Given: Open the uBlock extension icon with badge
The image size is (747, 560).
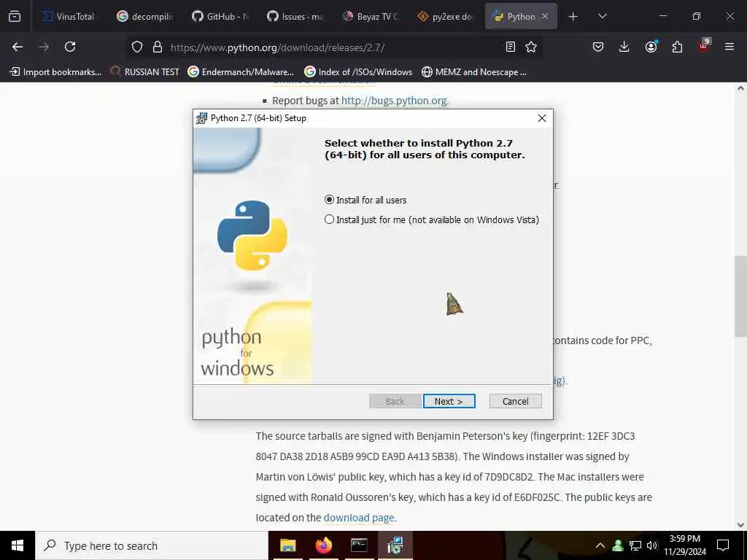Looking at the screenshot, I should 704,45.
